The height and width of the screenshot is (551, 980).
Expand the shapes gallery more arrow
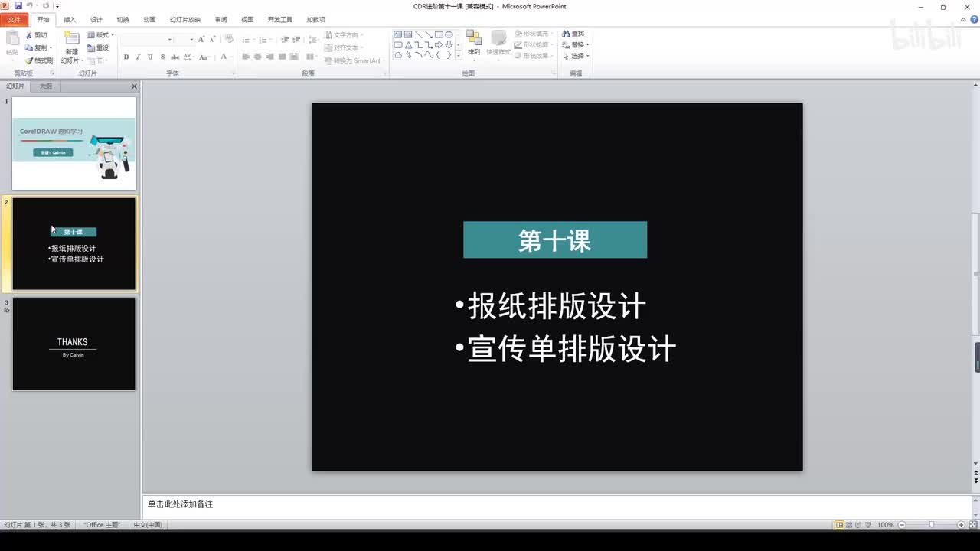[x=459, y=56]
